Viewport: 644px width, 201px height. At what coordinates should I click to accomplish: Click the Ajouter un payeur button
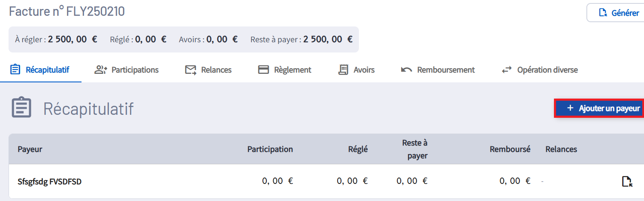click(599, 108)
